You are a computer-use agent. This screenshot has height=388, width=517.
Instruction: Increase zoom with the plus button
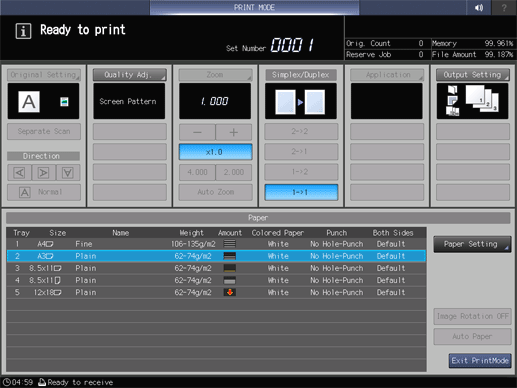(x=234, y=132)
